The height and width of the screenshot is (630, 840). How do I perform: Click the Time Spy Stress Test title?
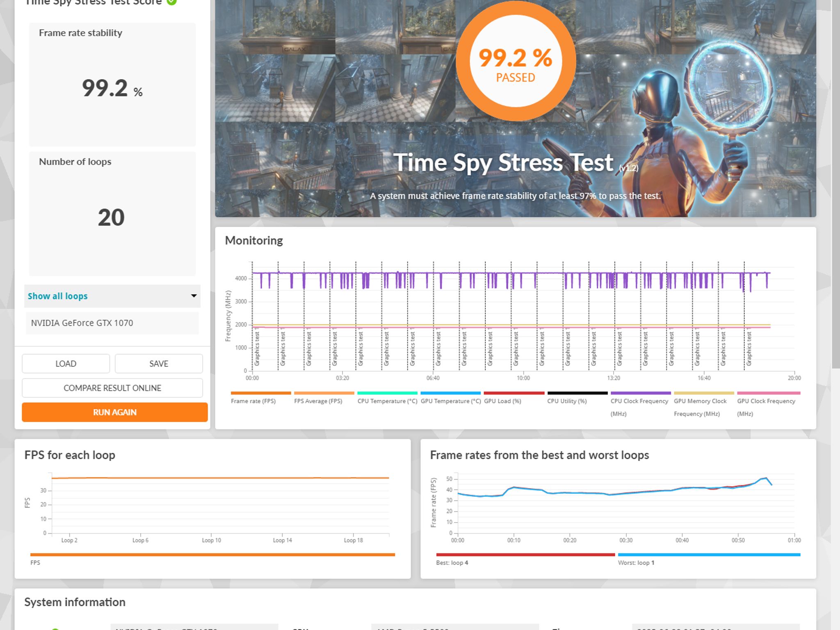[504, 163]
